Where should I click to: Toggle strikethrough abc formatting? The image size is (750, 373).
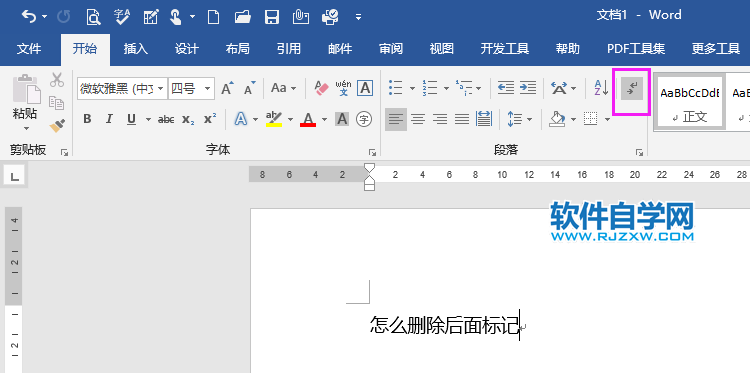click(166, 119)
